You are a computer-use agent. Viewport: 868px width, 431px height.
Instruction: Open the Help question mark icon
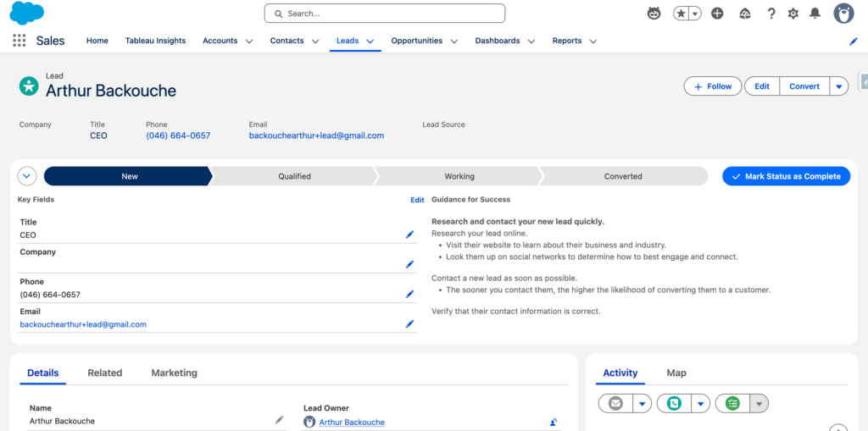[x=771, y=14]
